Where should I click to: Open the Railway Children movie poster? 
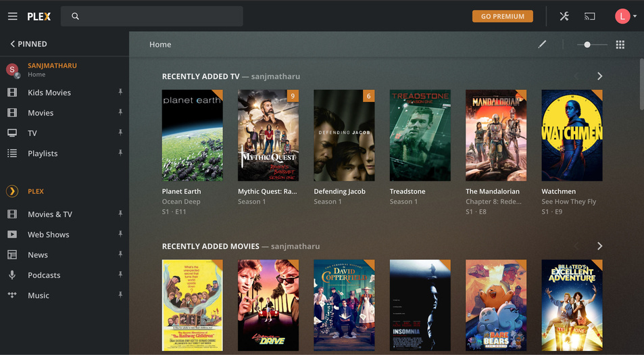(192, 305)
